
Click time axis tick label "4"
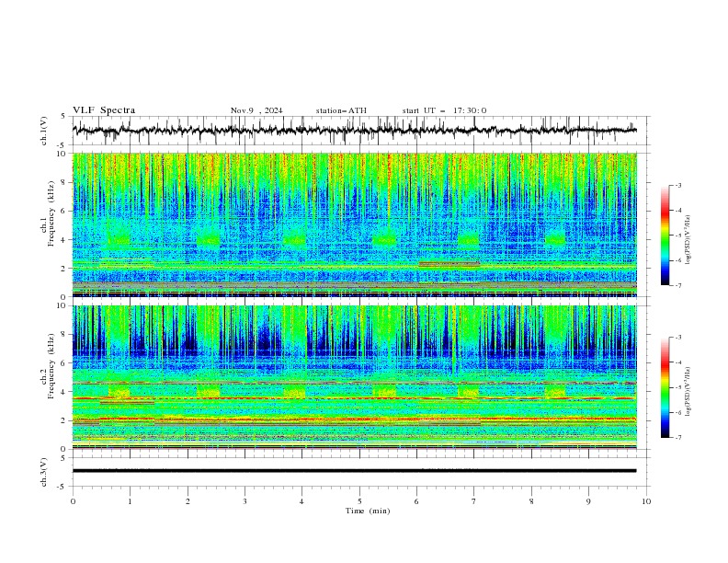301,501
